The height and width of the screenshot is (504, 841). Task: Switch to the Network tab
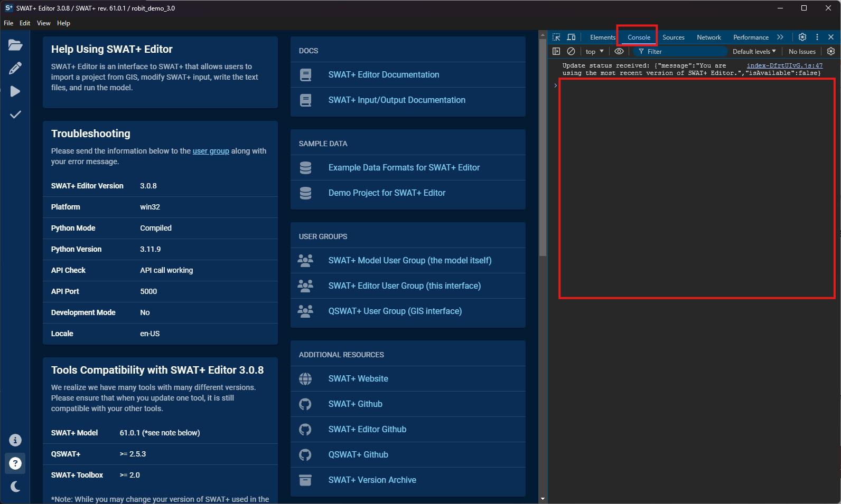pos(708,37)
